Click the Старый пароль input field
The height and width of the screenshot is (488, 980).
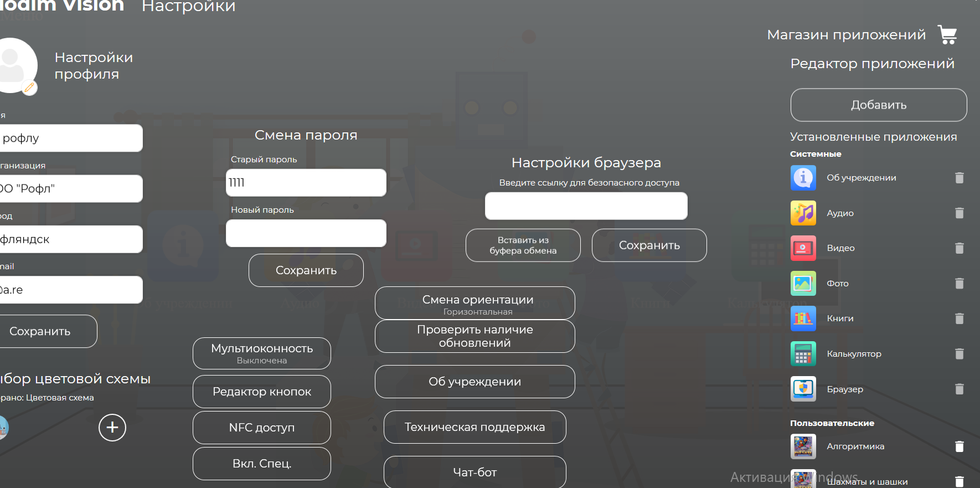(306, 183)
